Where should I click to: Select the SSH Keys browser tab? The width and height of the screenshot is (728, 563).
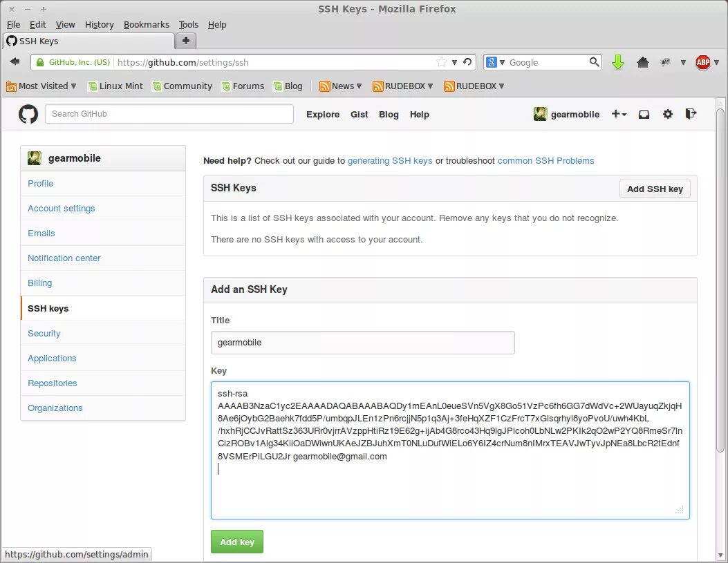[x=89, y=41]
